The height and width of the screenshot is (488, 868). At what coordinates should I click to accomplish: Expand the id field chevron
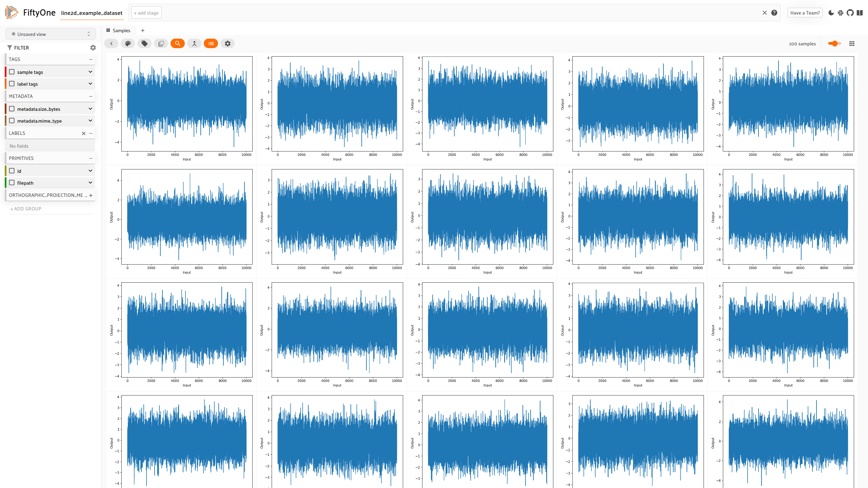click(90, 171)
